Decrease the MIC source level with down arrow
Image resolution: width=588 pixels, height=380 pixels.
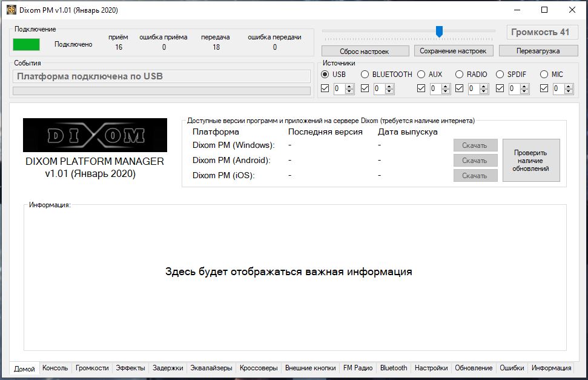(x=569, y=92)
